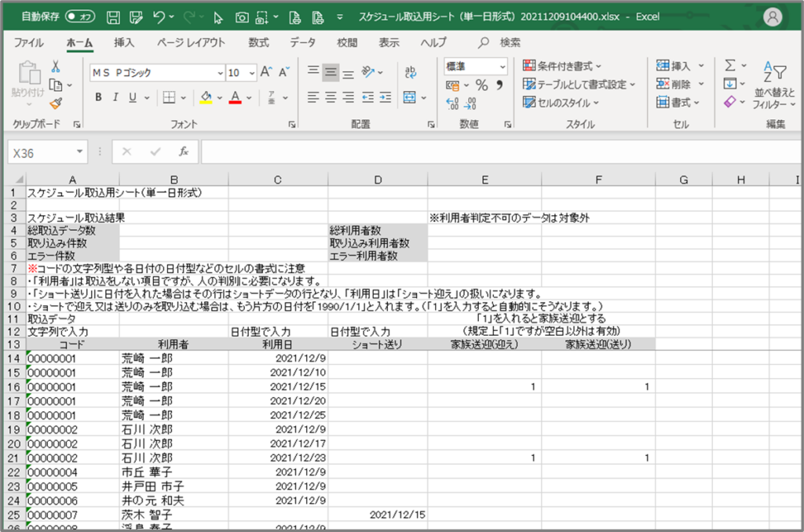Click the Undo arrow icon

coord(159,17)
